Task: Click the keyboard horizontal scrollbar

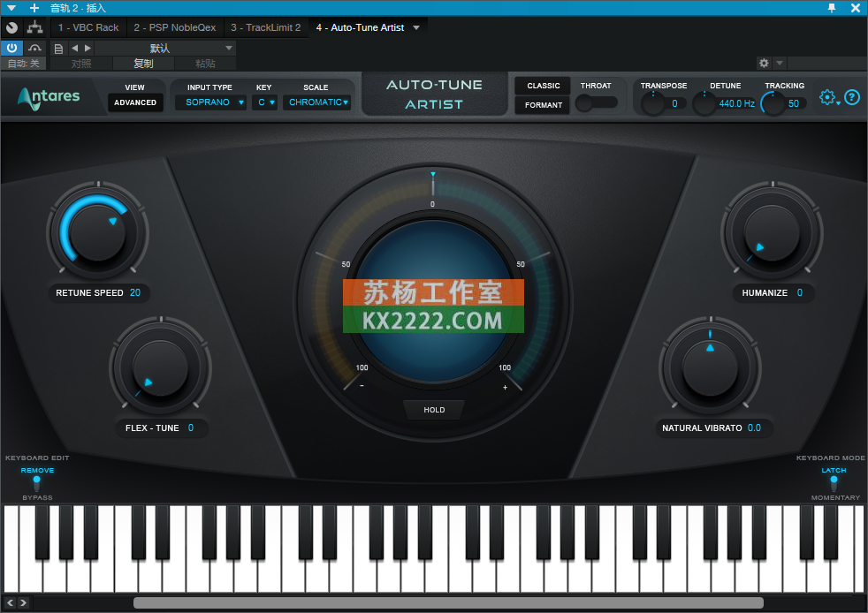Action: coord(448,602)
